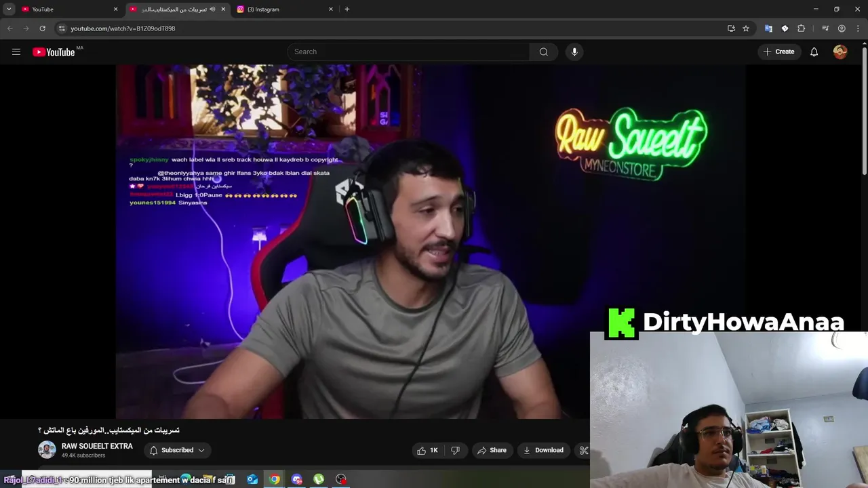868x488 pixels.
Task: Open OBS recorder from the taskbar
Action: [341, 479]
